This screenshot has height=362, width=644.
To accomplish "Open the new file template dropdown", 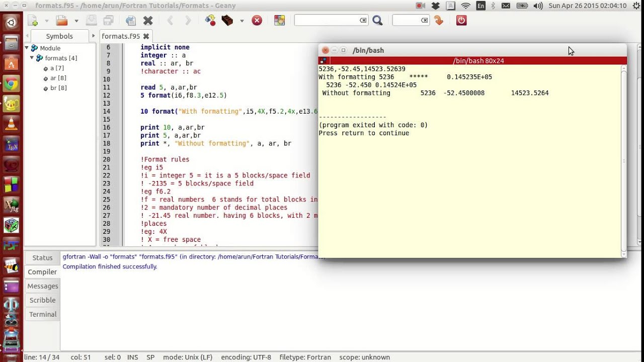I will tap(47, 21).
